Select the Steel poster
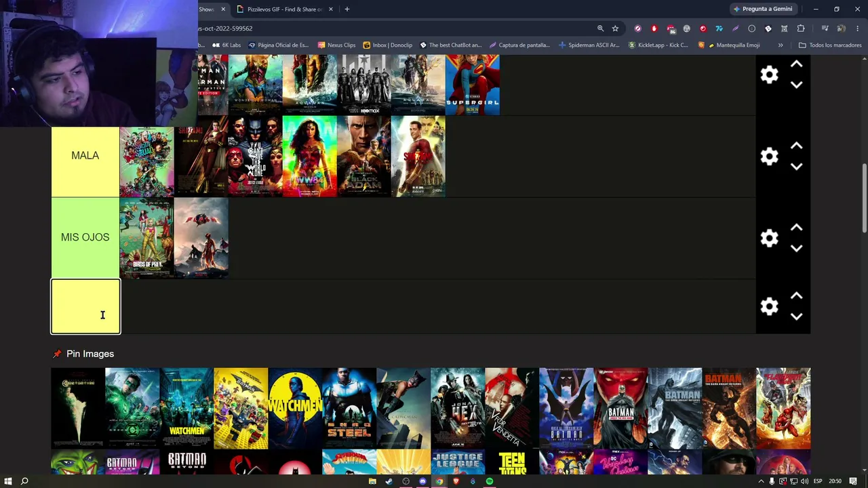The image size is (868, 488). [349, 409]
